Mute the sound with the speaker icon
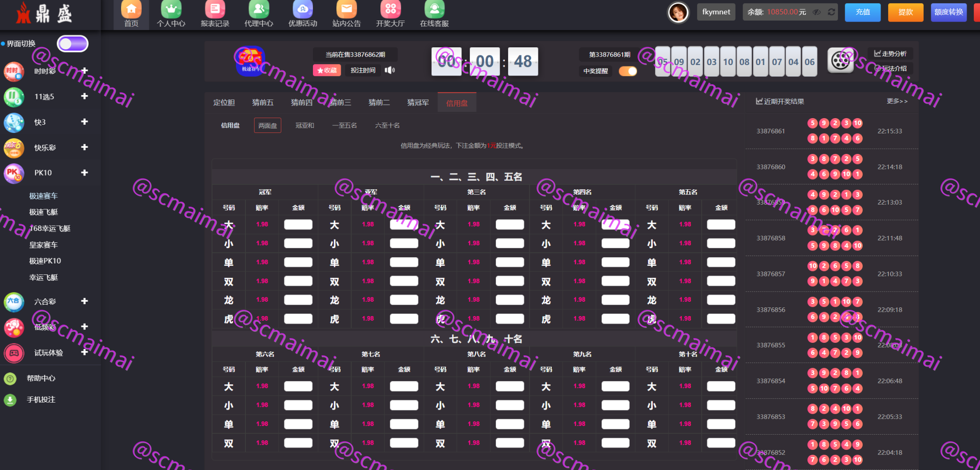The height and width of the screenshot is (470, 980). 390,70
